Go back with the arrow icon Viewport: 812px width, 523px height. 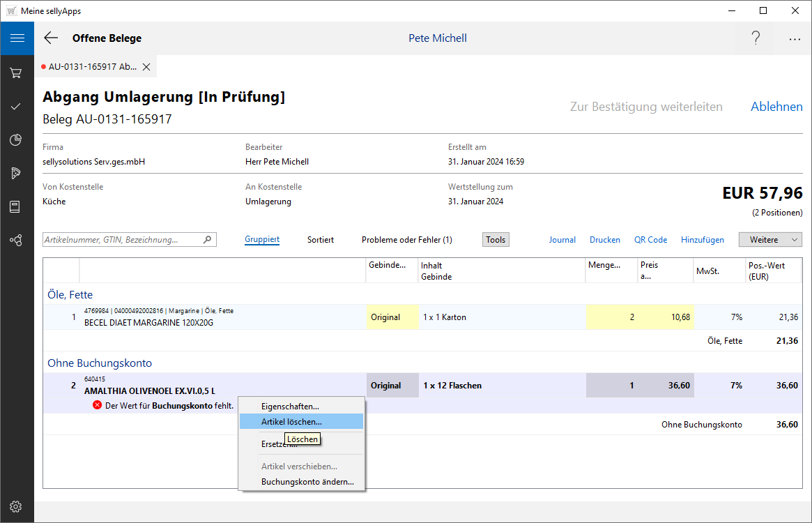click(x=51, y=38)
